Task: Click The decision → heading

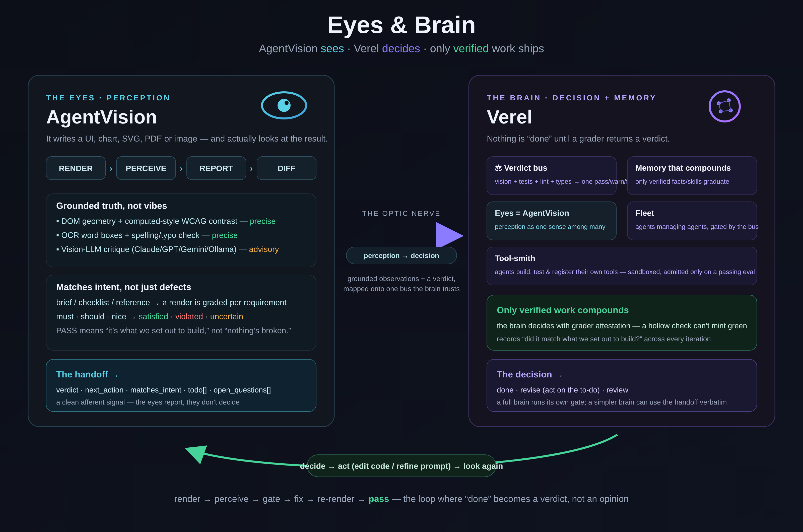Action: pos(529,375)
